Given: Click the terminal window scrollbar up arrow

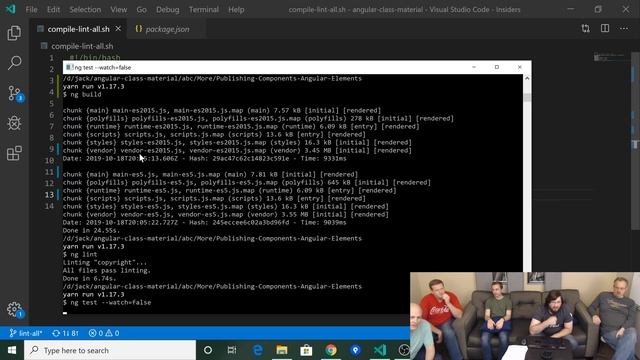Looking at the screenshot, I should [x=527, y=78].
